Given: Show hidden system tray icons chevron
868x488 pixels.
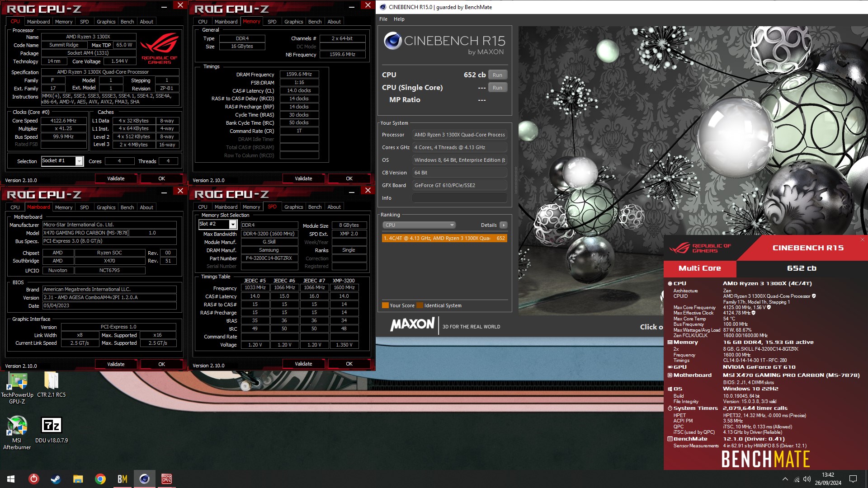Looking at the screenshot, I should 785,479.
